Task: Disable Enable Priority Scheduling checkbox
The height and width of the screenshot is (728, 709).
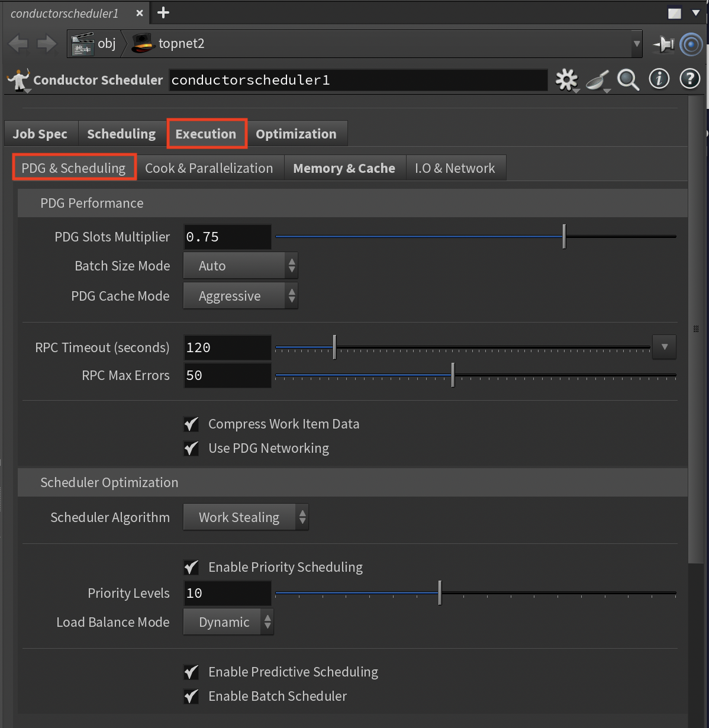Action: click(x=191, y=567)
